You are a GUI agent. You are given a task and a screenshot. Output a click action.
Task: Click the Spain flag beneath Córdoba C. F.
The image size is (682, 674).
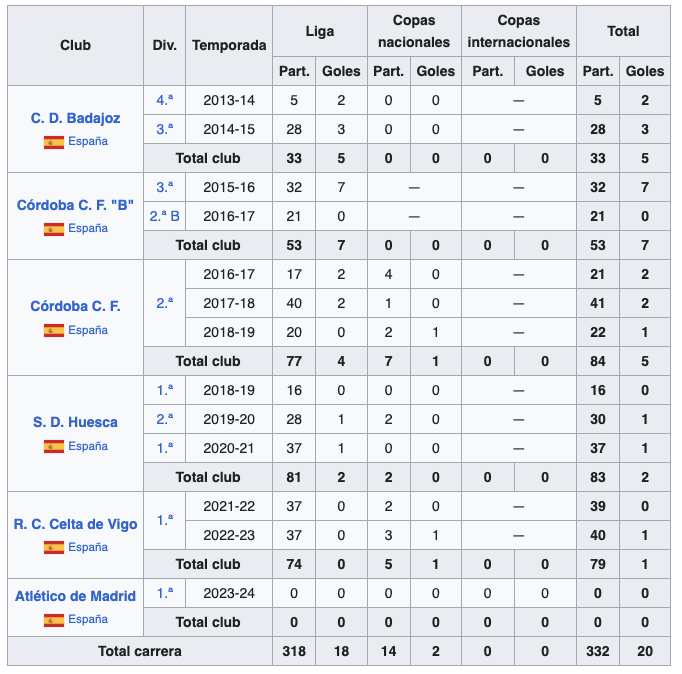point(54,330)
